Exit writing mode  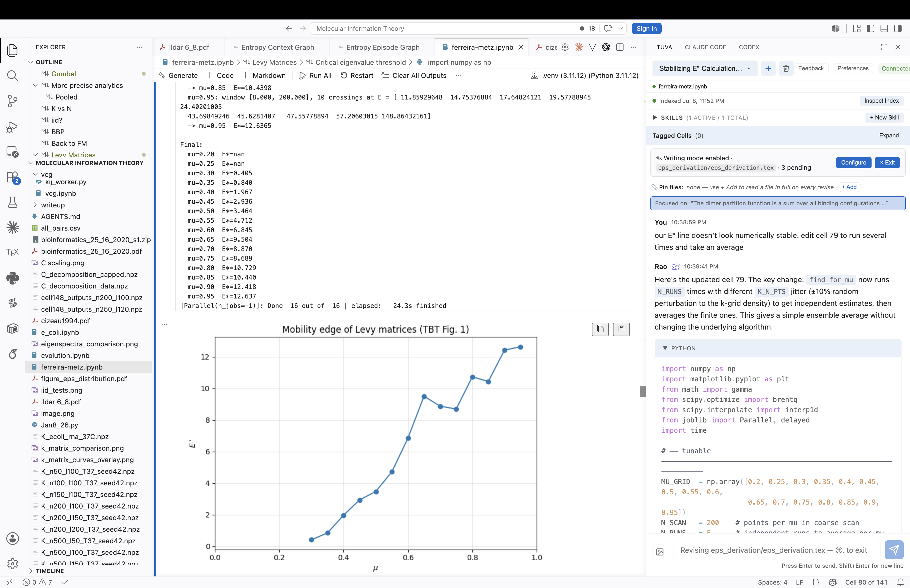(887, 163)
